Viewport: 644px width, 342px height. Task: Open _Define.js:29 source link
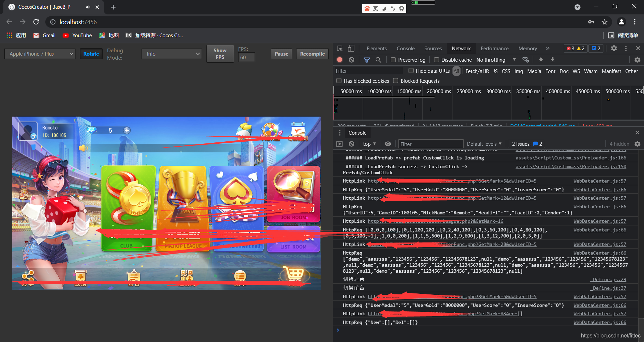(x=608, y=279)
